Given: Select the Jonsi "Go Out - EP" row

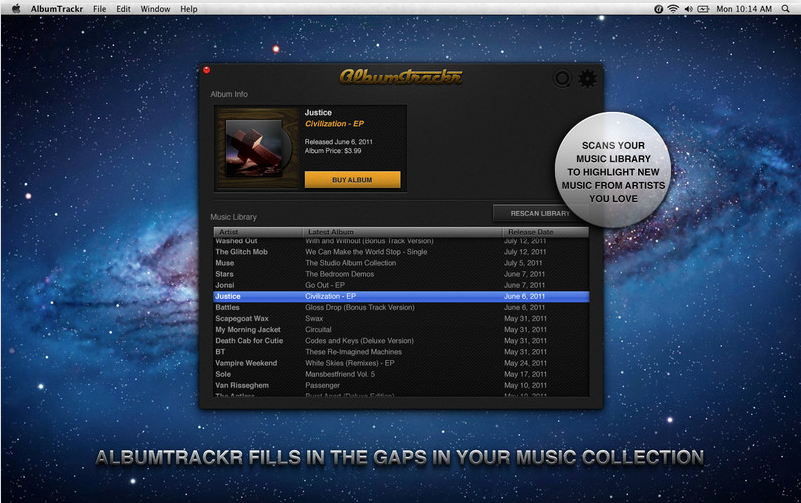Looking at the screenshot, I should click(x=401, y=285).
